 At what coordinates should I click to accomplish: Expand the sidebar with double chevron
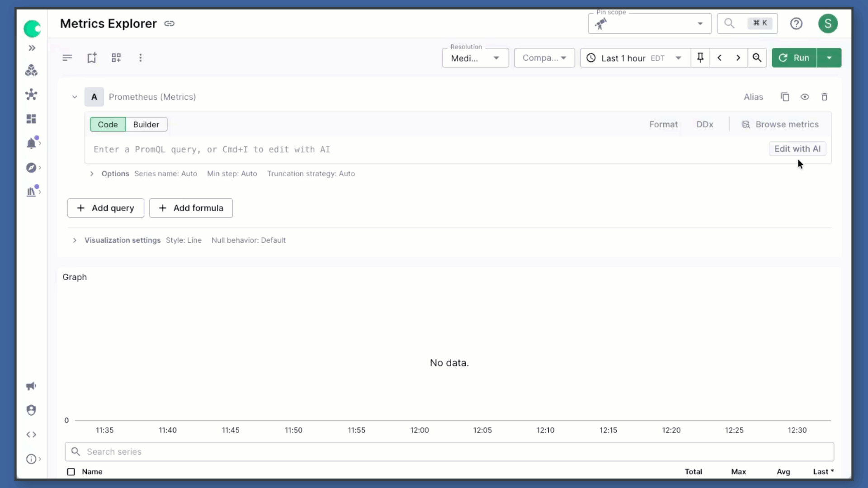coord(32,48)
